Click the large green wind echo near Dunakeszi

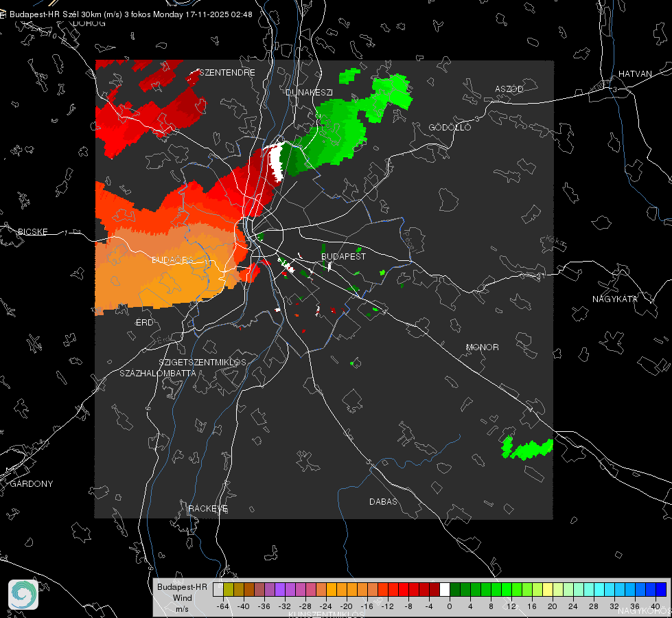coord(343,128)
